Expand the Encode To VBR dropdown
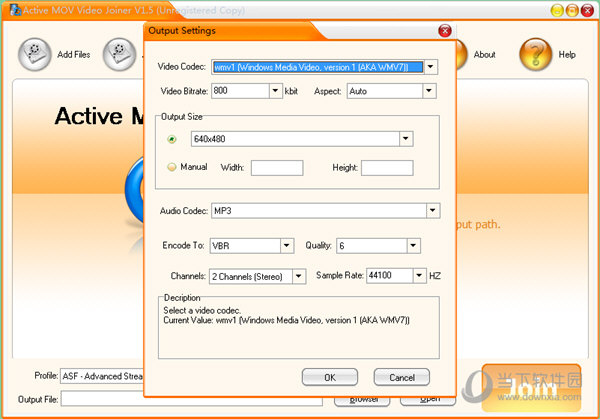 click(287, 246)
